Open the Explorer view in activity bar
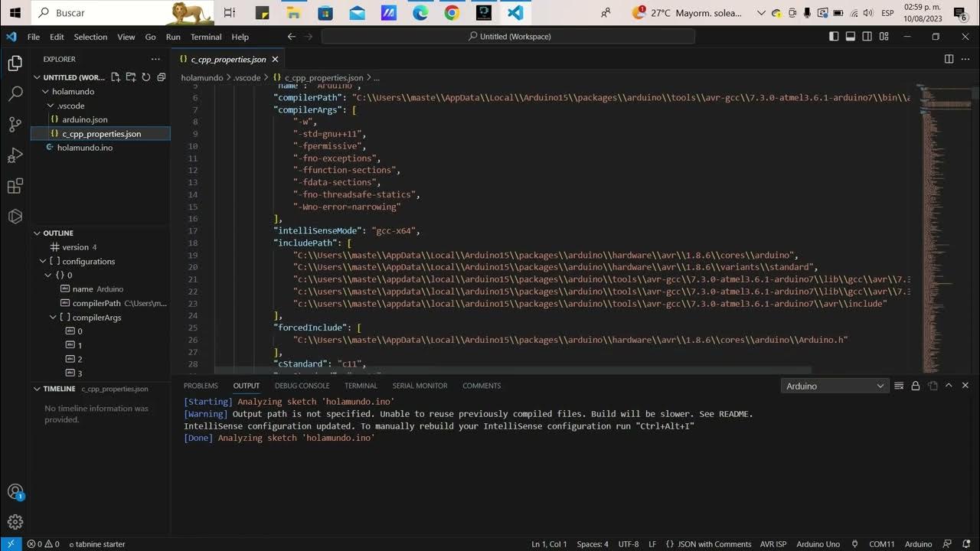980x551 pixels. (x=15, y=64)
